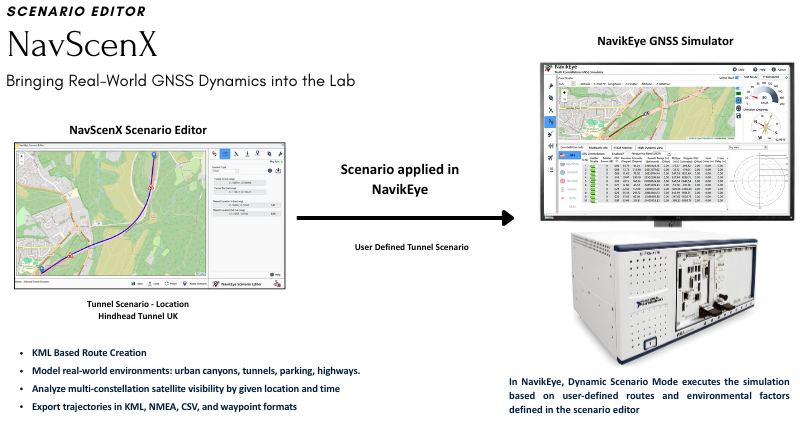Click the download arrow icon in Scenario Editor toolbar

click(x=247, y=154)
